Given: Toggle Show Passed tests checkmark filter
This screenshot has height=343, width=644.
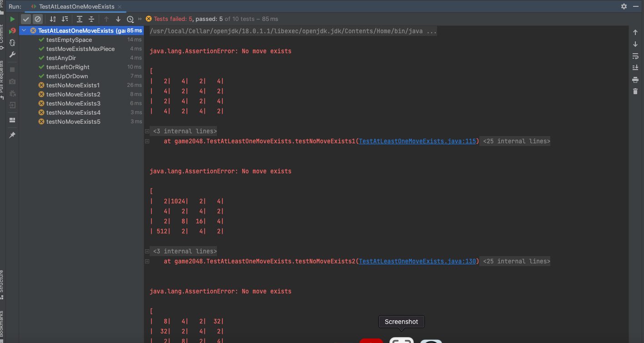Looking at the screenshot, I should tap(26, 19).
